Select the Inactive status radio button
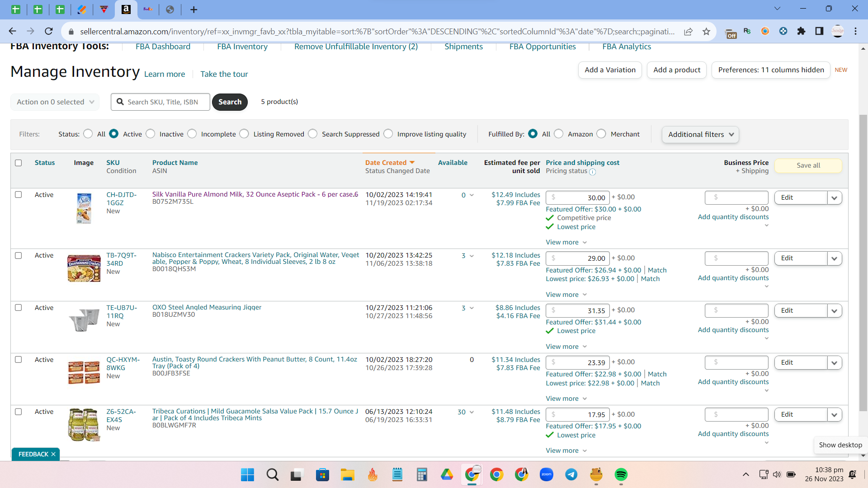Screen dimensions: 868x488 coord(151,134)
